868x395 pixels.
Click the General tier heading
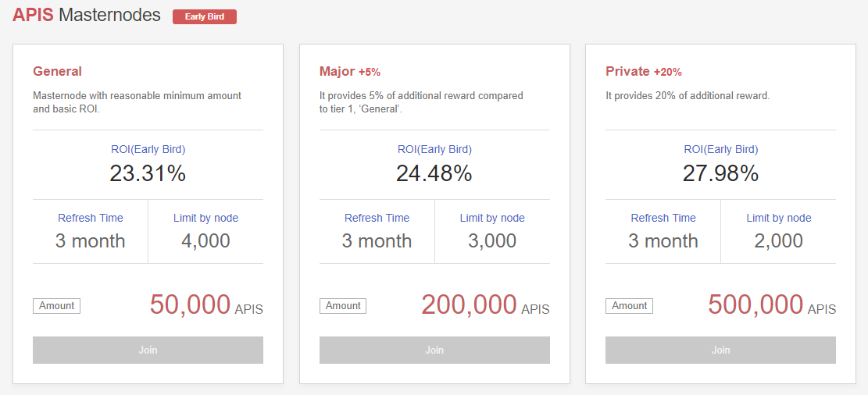[57, 71]
